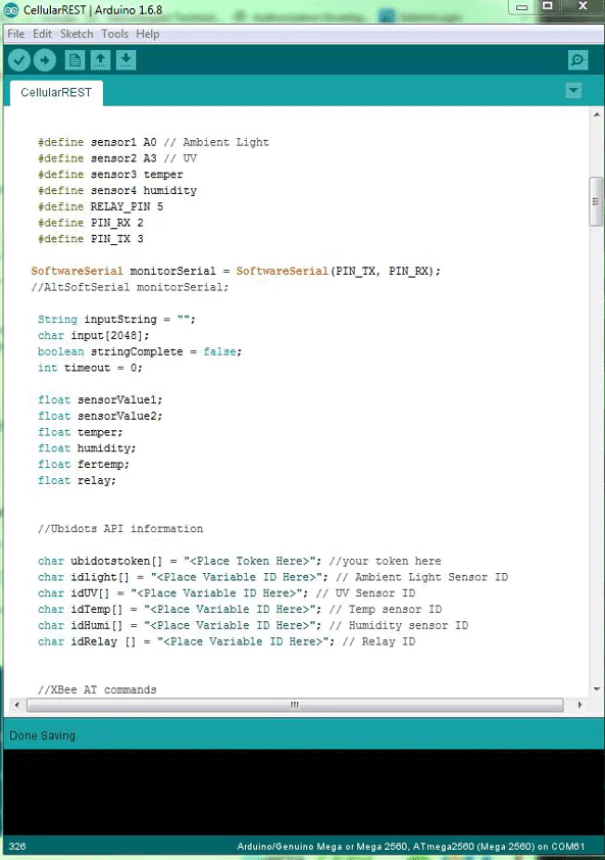Upload the sketch with the arrow icon
Screen dimensions: 605x860
44,60
